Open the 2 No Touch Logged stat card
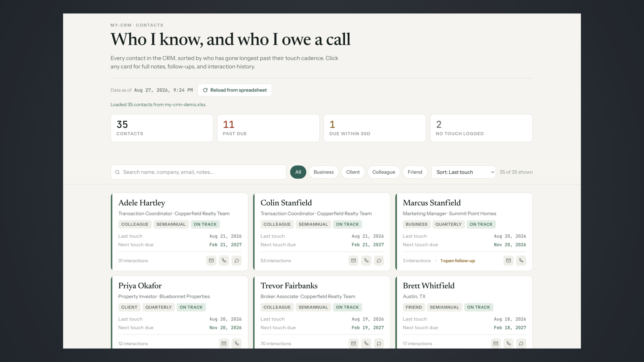Screen dimensions: 644x362 [x=481, y=128]
